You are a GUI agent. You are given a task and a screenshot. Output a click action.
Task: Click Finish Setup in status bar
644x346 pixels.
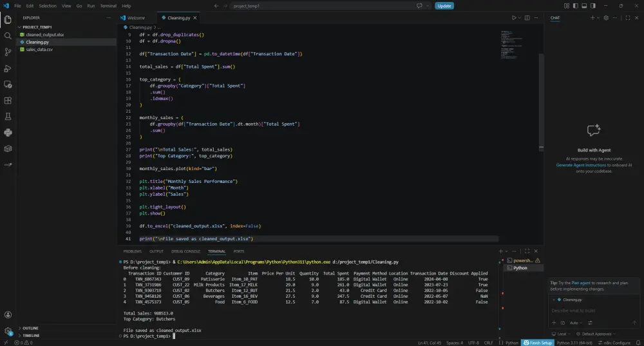tap(538, 343)
